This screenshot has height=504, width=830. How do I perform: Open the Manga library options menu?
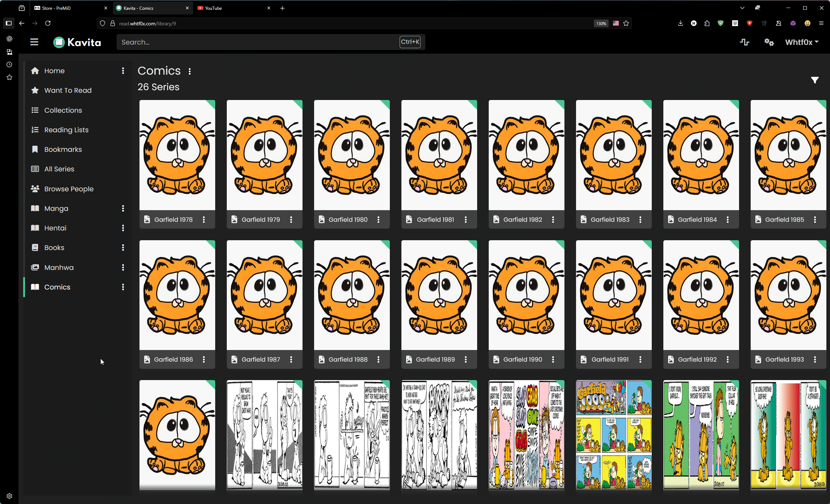coord(123,208)
